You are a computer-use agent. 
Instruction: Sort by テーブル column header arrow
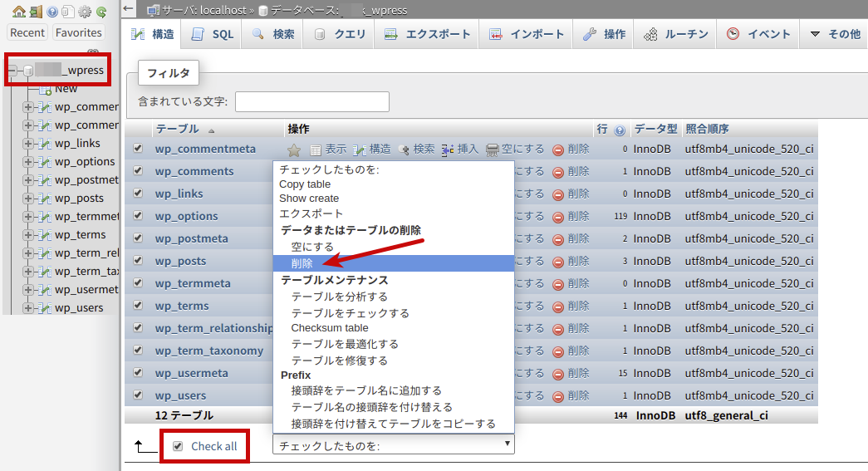coord(212,130)
